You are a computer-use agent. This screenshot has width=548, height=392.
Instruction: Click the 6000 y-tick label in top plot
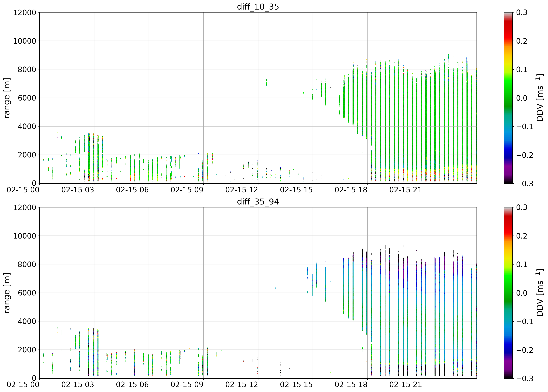[27, 98]
